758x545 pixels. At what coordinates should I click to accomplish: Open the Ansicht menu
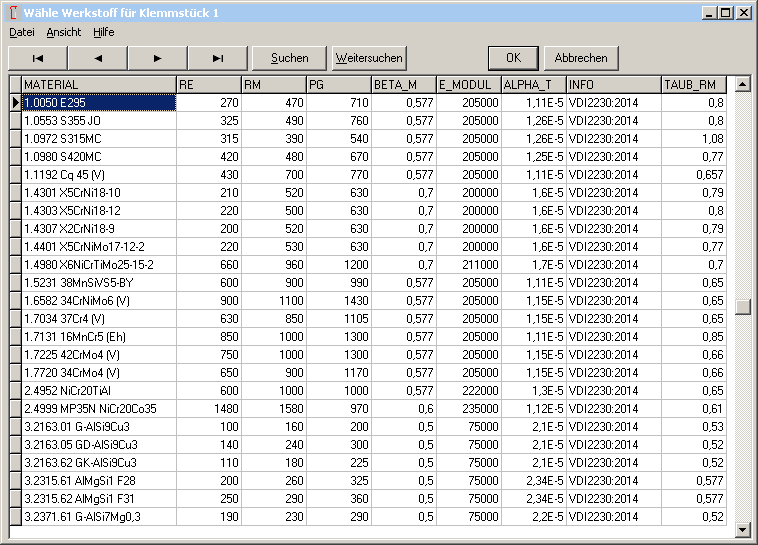pos(64,32)
